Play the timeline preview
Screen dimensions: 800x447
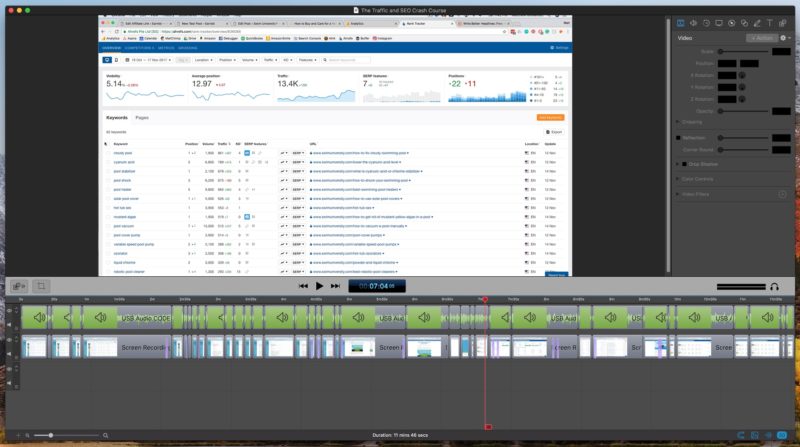click(x=319, y=286)
